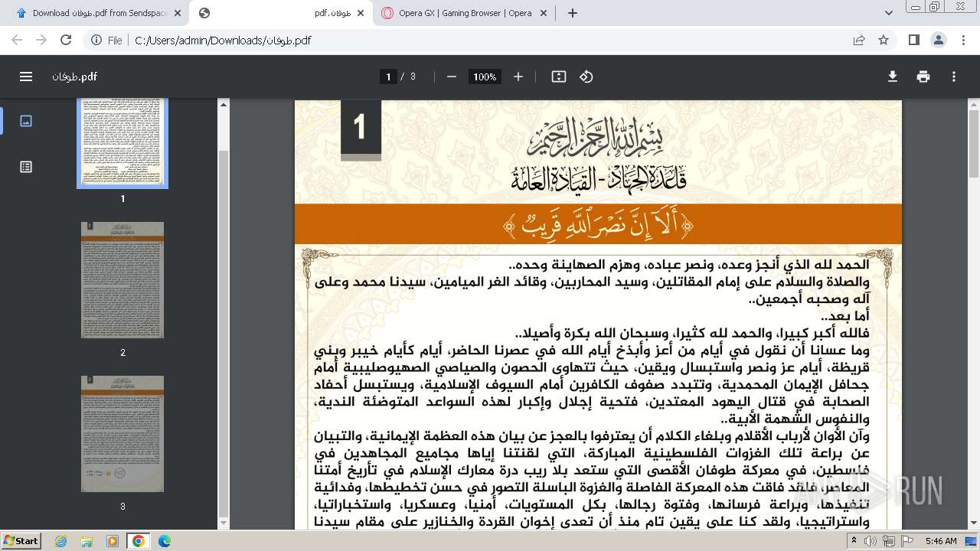Viewport: 980px width, 551px height.
Task: Zoom in the PDF
Action: 518,77
